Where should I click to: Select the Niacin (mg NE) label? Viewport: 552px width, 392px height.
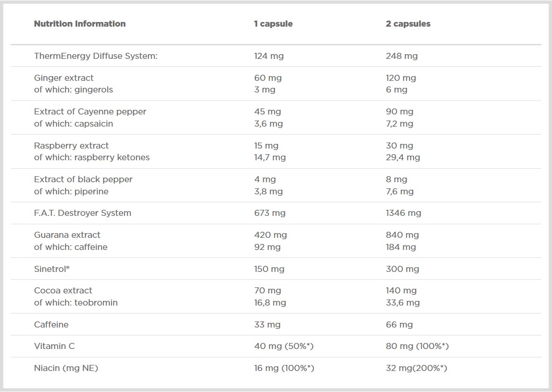(66, 368)
